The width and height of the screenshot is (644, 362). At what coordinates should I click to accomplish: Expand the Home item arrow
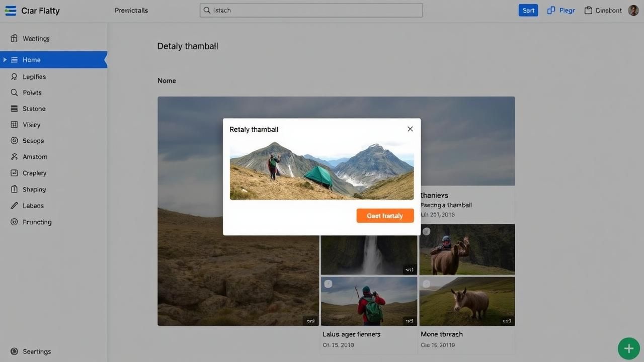5,60
